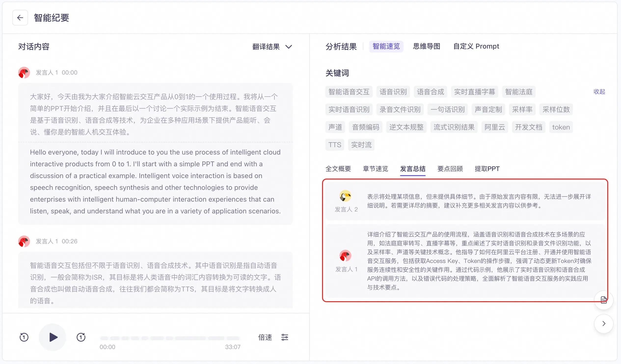Click the 阿里云 keyword tag

point(495,127)
